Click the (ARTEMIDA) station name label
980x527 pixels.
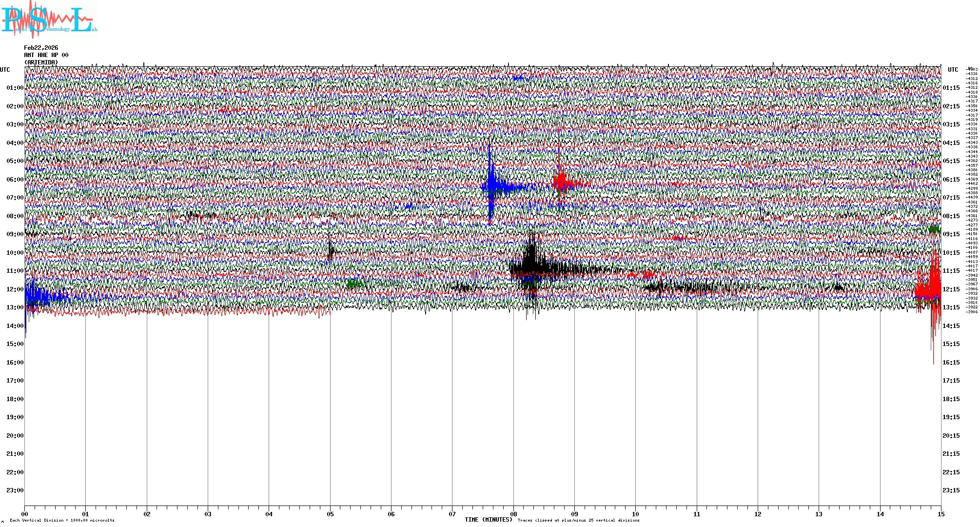point(41,62)
